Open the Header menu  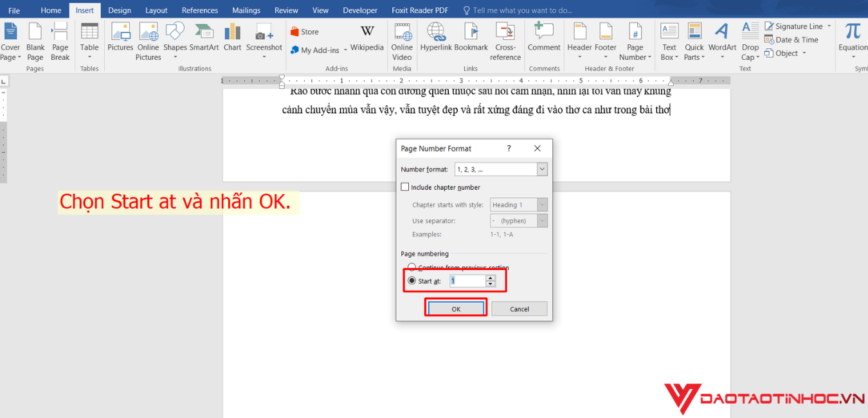(579, 42)
